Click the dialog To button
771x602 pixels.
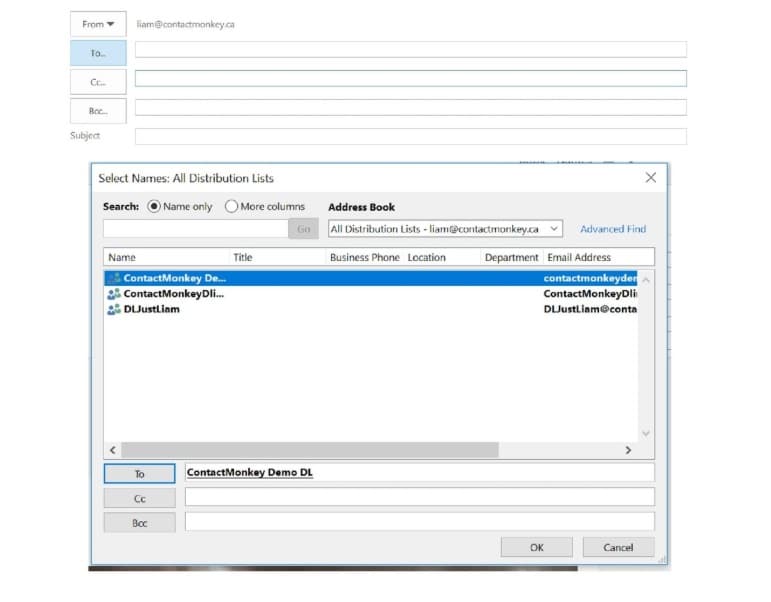click(140, 474)
